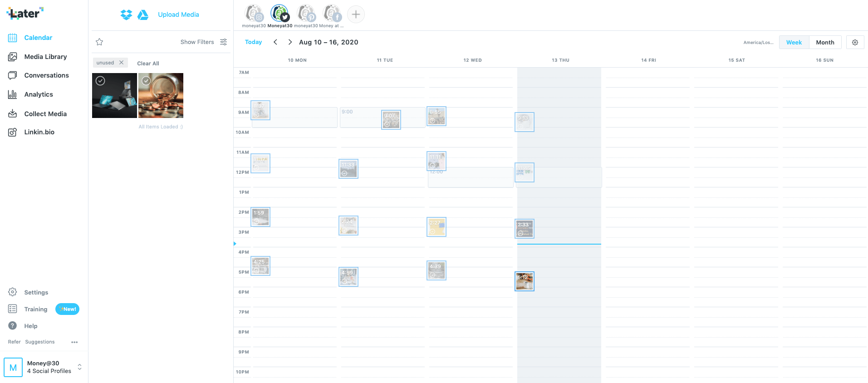Click Refer link
Viewport: 868px width, 383px height.
coord(14,342)
